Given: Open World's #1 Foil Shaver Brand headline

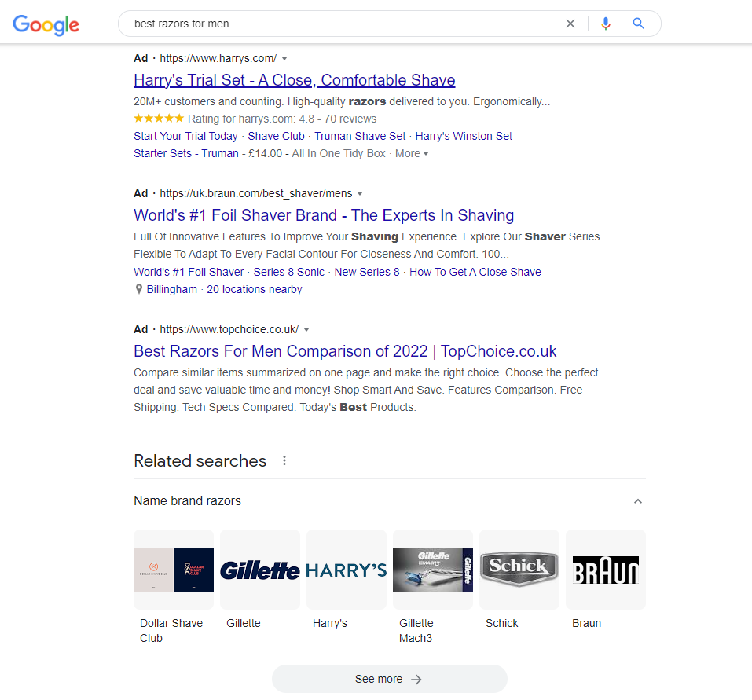Looking at the screenshot, I should [324, 215].
